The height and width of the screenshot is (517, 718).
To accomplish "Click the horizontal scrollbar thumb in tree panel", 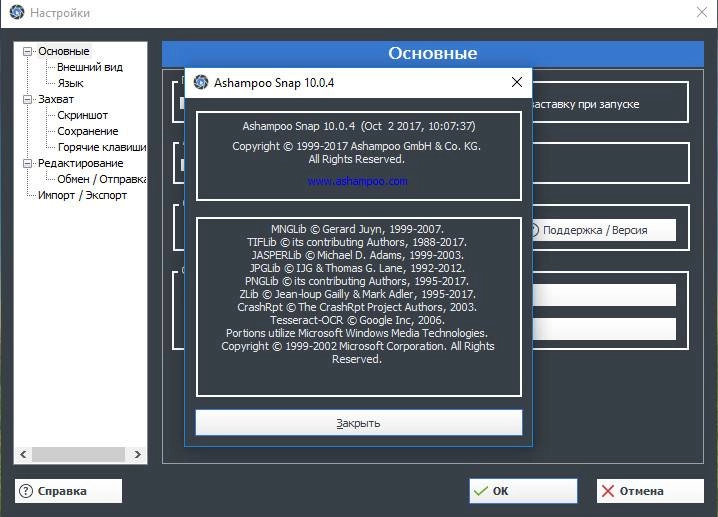I will click(x=78, y=455).
